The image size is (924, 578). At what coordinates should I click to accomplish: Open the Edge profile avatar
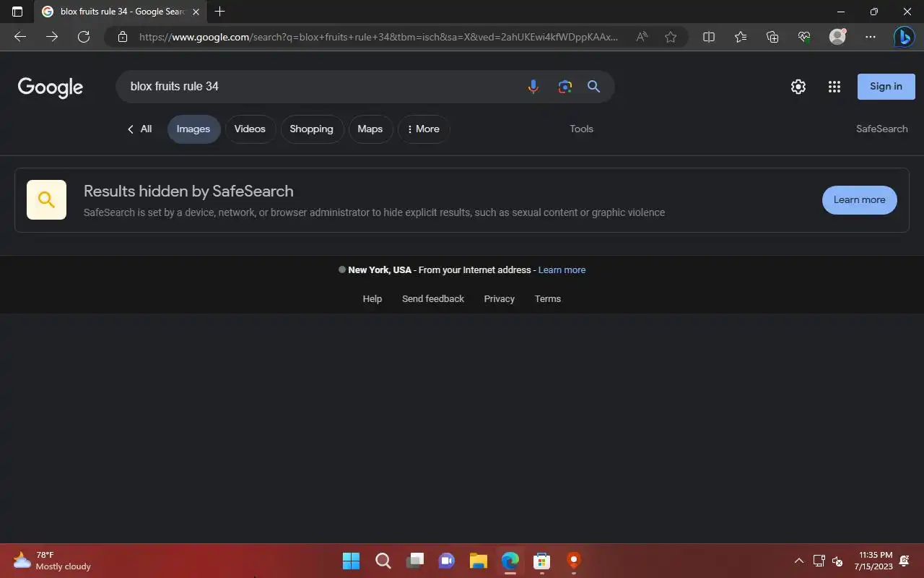(x=837, y=37)
